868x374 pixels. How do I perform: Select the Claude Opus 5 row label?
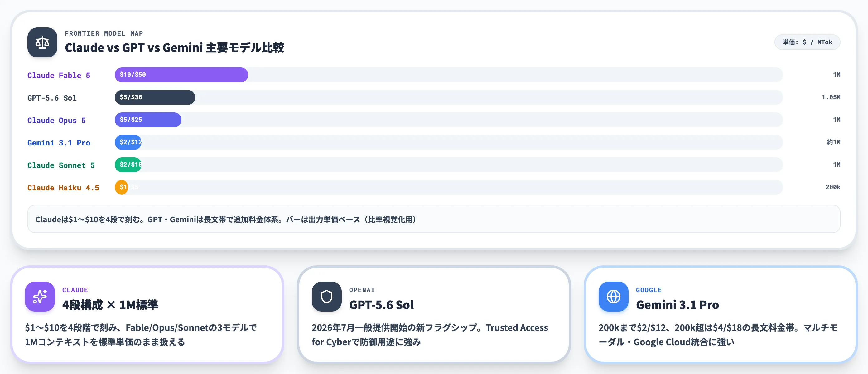point(56,120)
